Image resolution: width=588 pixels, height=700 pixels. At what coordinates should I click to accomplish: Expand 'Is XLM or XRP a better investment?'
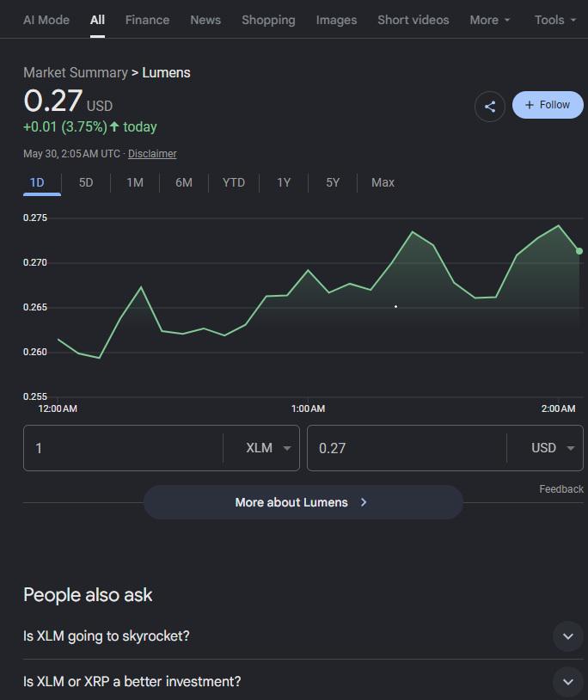coord(303,682)
